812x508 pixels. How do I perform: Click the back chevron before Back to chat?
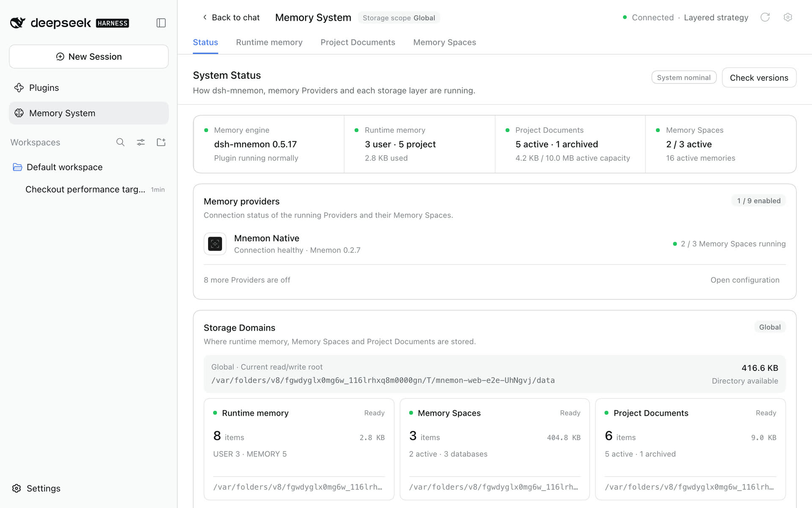pyautogui.click(x=205, y=17)
